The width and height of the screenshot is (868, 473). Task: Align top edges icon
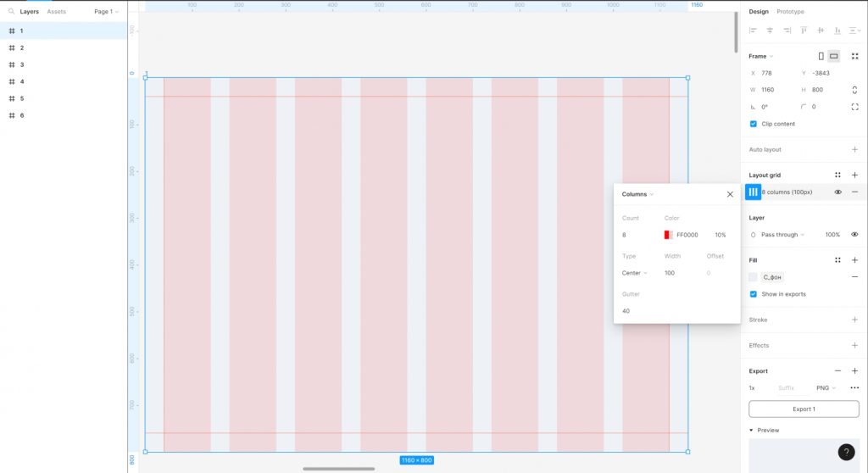pos(804,31)
